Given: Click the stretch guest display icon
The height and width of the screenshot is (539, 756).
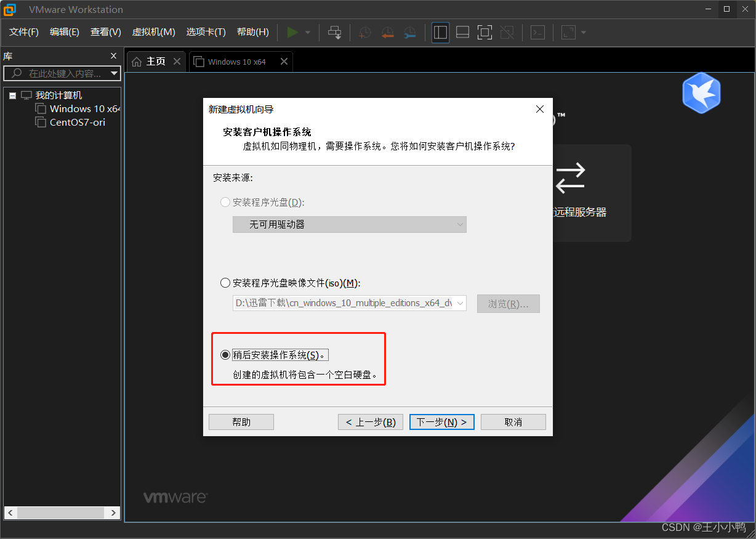Looking at the screenshot, I should pos(568,32).
